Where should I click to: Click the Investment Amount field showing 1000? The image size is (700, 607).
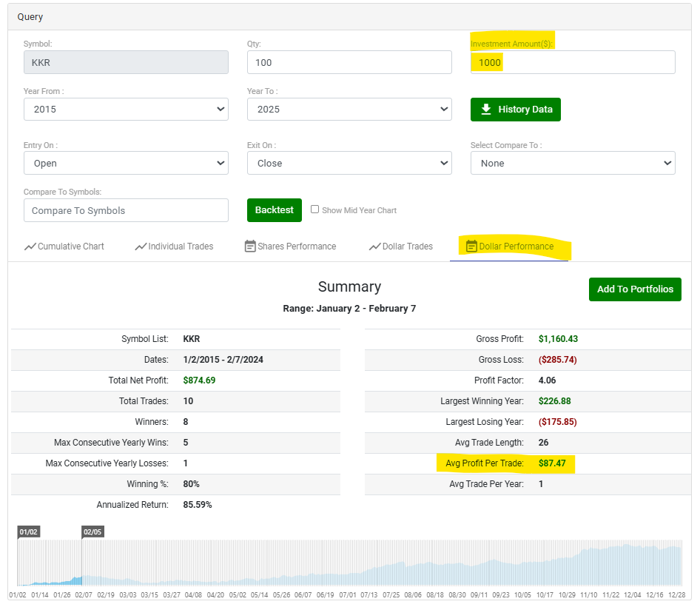click(x=573, y=62)
